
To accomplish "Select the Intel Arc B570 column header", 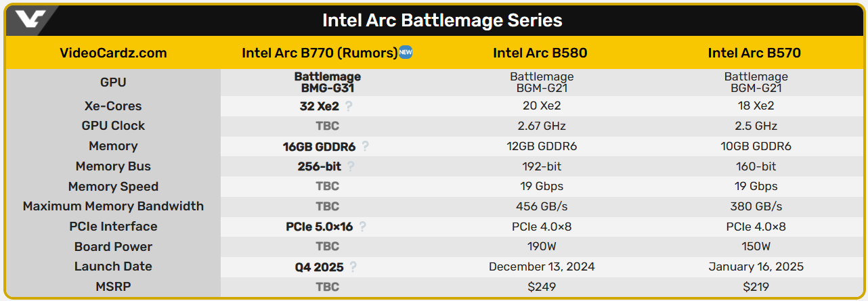I will [754, 53].
